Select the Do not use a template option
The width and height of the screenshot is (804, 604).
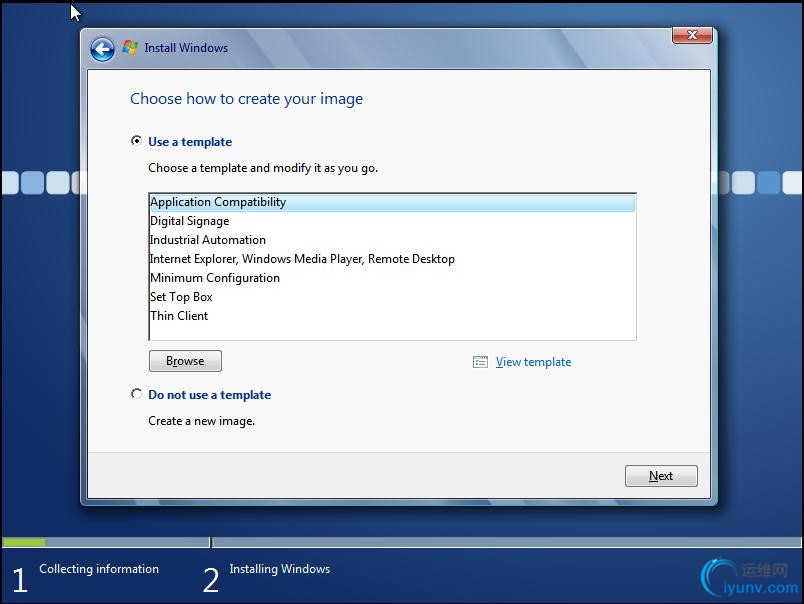(x=136, y=394)
